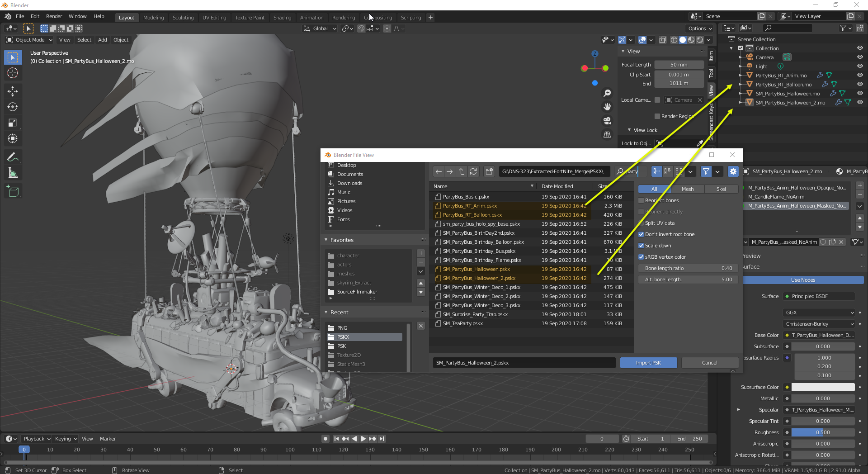Screen dimensions: 868x474
Task: Collapse the Favorites section
Action: pos(326,240)
